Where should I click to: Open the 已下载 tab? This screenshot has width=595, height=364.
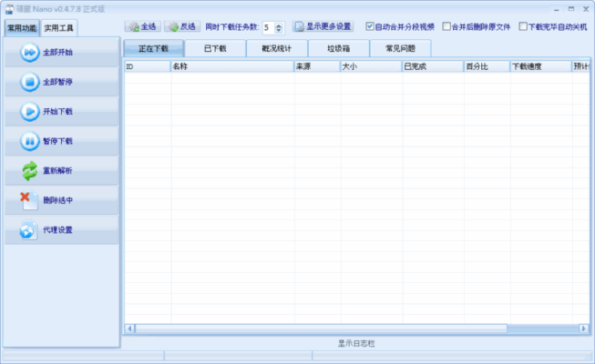click(215, 48)
